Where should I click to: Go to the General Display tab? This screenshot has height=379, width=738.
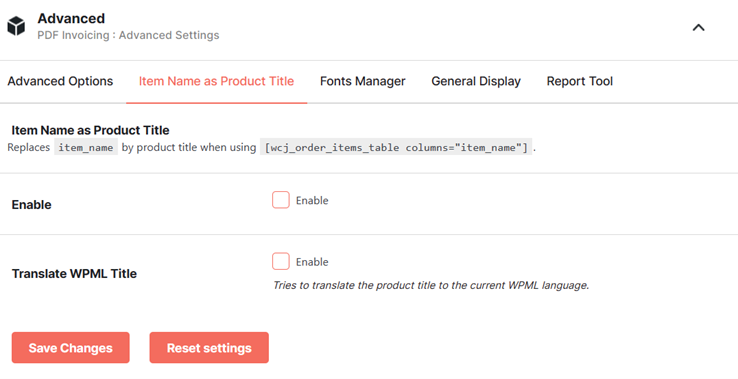click(x=476, y=81)
